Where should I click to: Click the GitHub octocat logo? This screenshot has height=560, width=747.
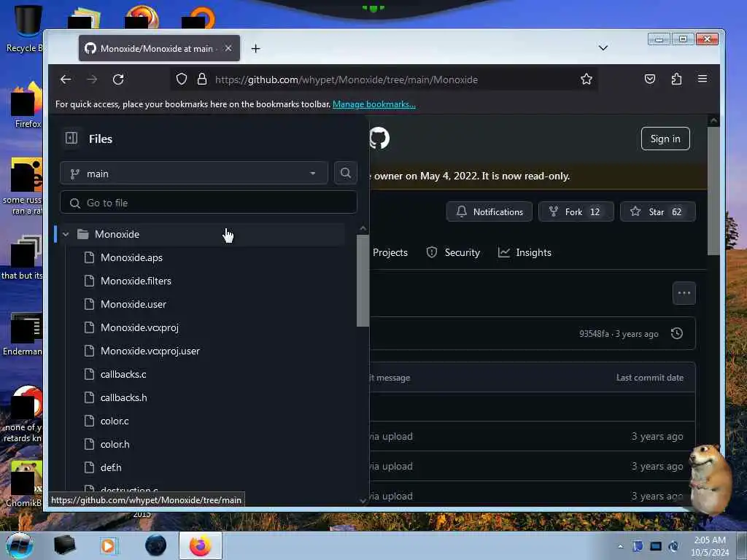pos(379,138)
